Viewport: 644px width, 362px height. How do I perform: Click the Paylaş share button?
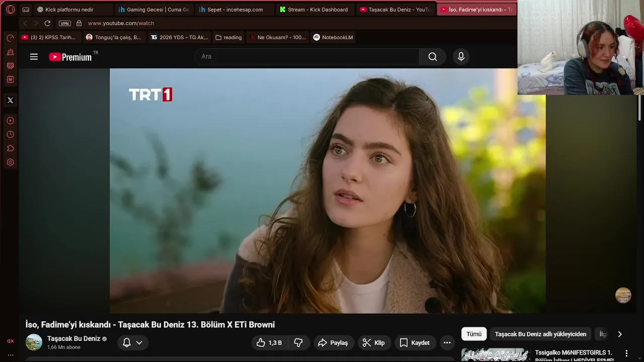[x=334, y=342]
